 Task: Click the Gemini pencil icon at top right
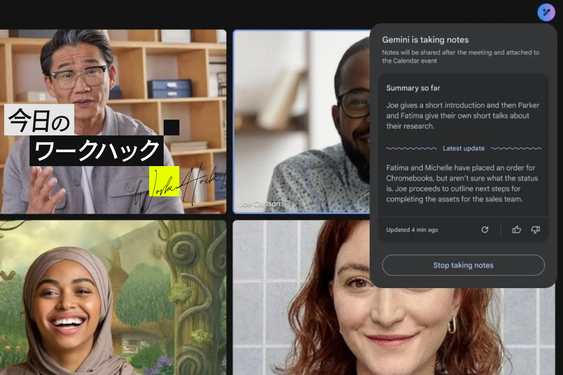[x=546, y=12]
